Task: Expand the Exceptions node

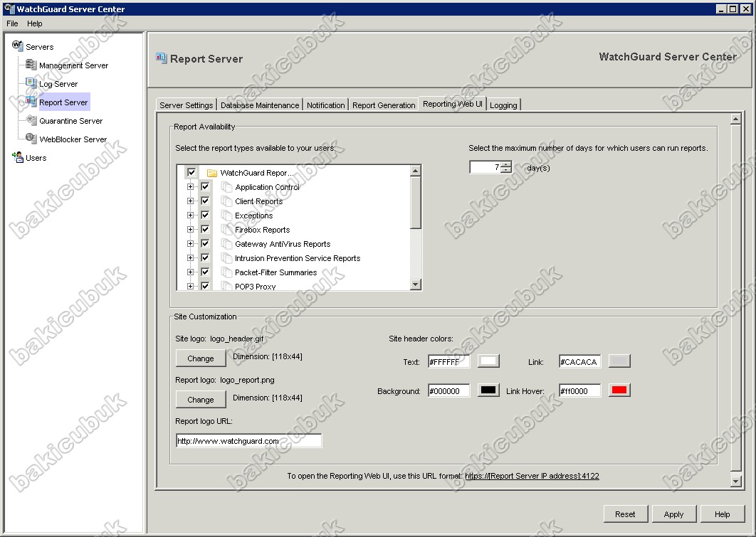Action: coord(191,216)
